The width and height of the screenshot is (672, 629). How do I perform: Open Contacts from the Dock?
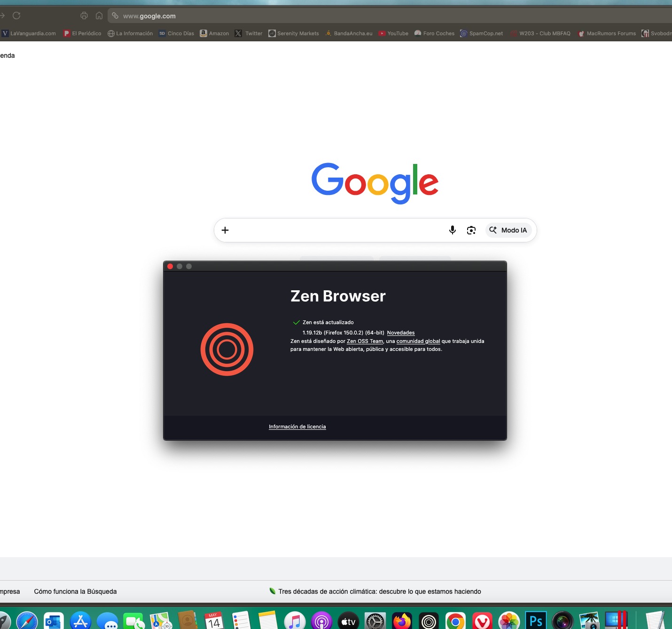(x=188, y=621)
